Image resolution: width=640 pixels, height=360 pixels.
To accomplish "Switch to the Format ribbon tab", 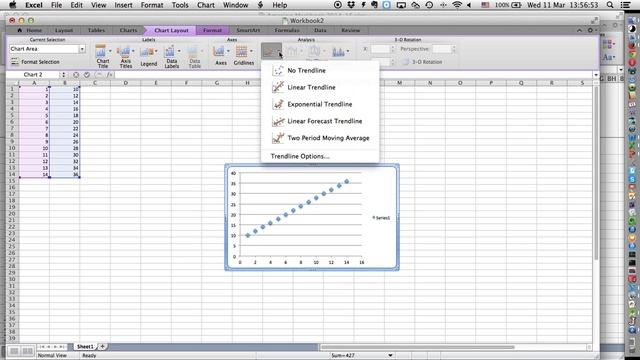I will (x=212, y=30).
